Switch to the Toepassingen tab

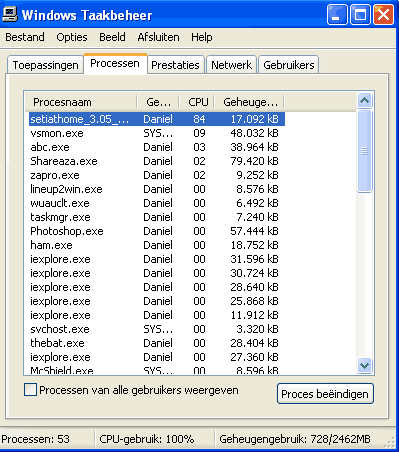45,65
